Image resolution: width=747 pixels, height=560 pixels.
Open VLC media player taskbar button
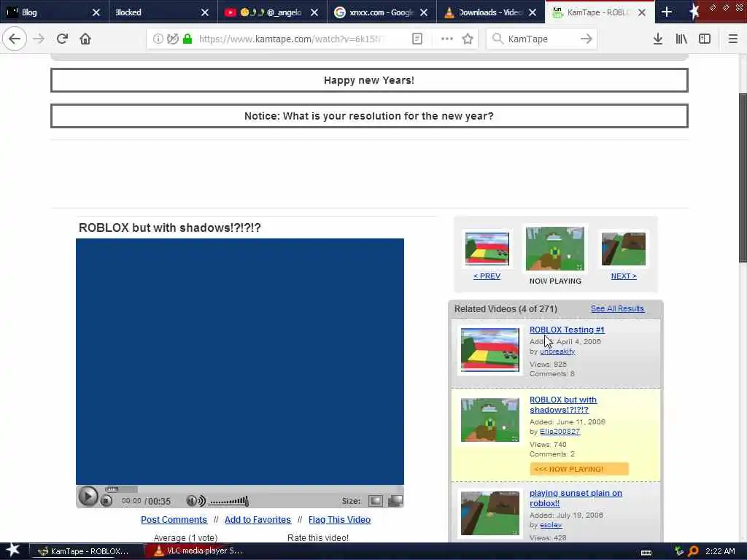200,551
